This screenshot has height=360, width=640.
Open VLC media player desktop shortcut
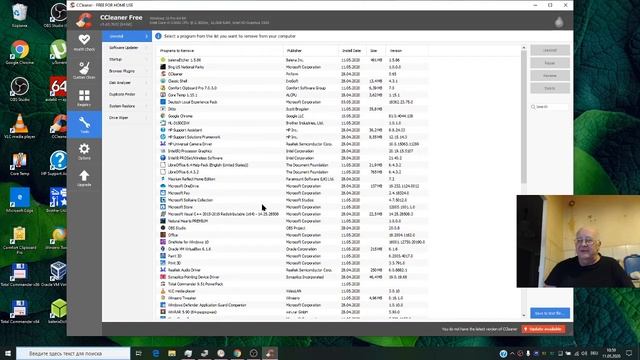20,126
